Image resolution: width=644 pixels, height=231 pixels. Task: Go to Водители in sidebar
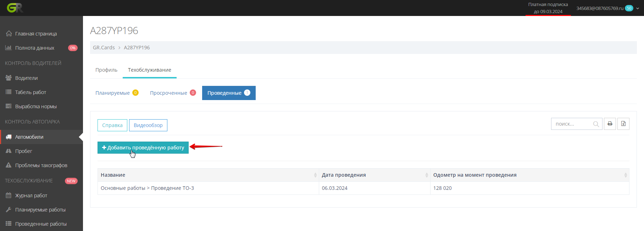pos(26,78)
